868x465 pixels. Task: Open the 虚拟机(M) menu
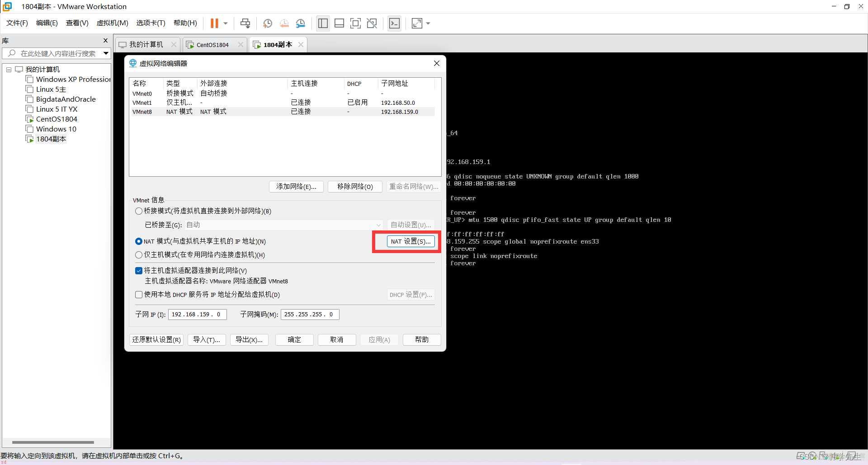(113, 23)
